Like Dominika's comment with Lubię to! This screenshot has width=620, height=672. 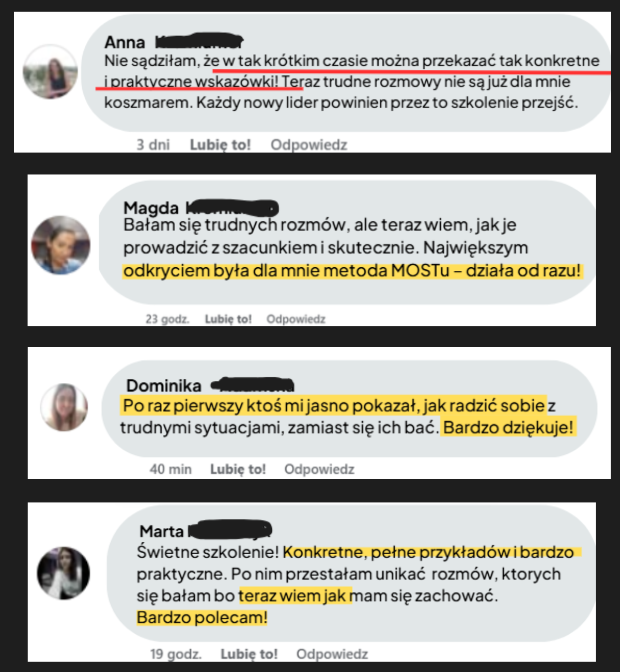point(238,469)
